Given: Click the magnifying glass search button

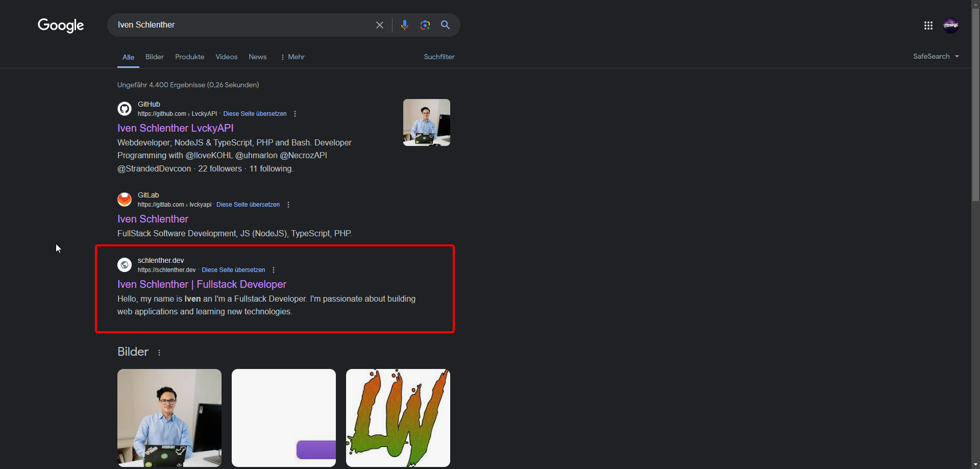Looking at the screenshot, I should pos(446,25).
